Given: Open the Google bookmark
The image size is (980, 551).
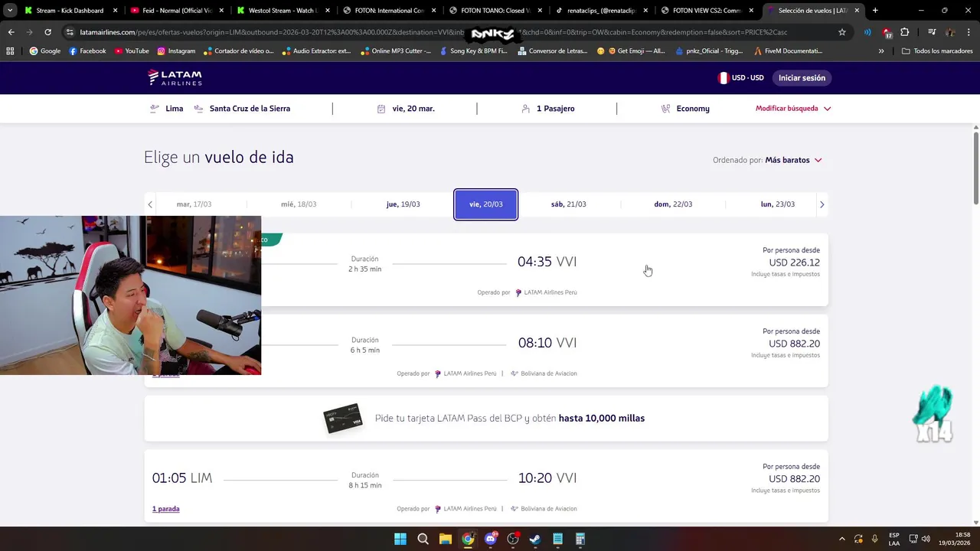Looking at the screenshot, I should tap(44, 51).
